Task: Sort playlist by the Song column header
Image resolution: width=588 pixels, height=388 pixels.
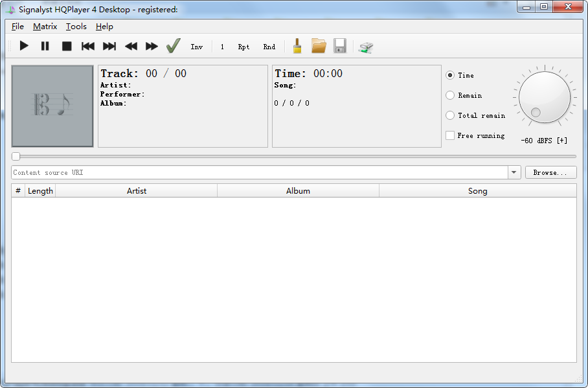Action: 478,190
